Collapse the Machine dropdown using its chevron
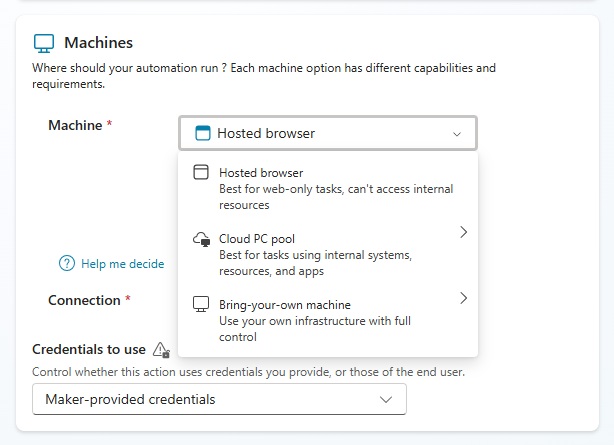The image size is (614, 445). click(x=457, y=134)
